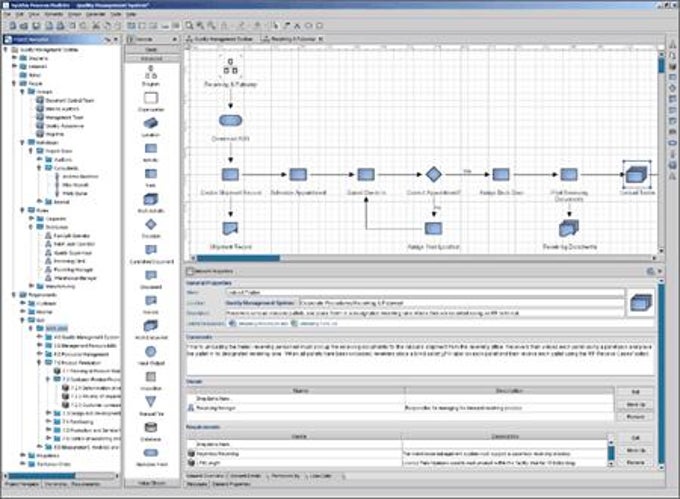Collapse the Groups folder in the tree

click(23, 91)
